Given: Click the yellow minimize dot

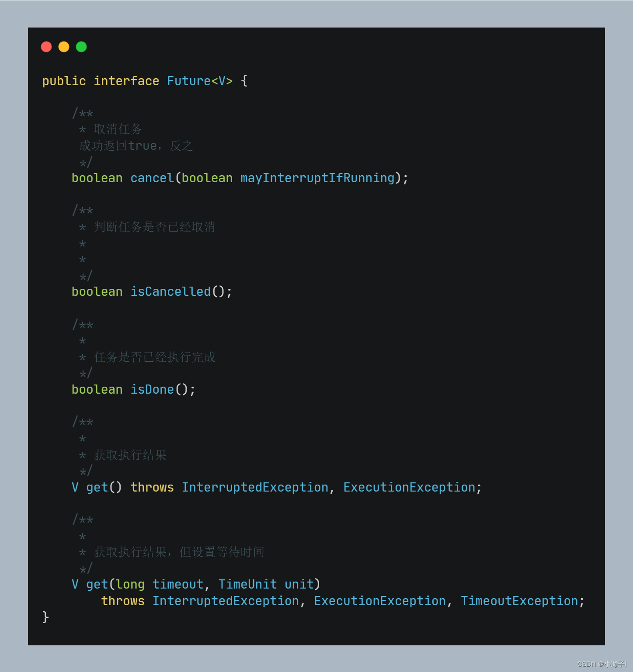Looking at the screenshot, I should (64, 47).
